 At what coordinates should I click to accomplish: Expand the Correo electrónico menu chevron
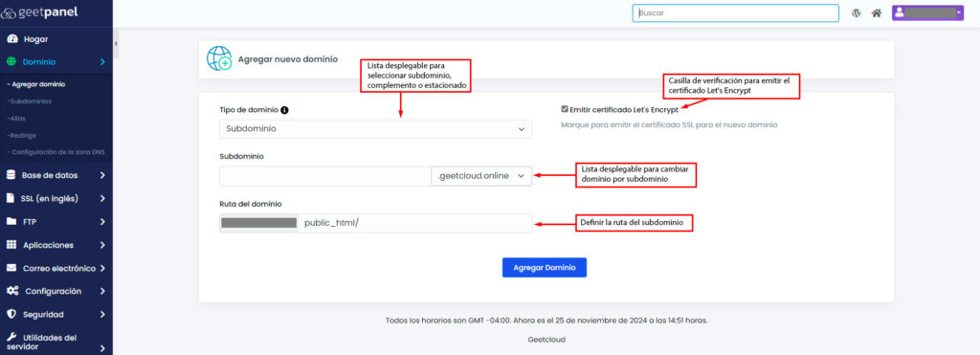102,268
